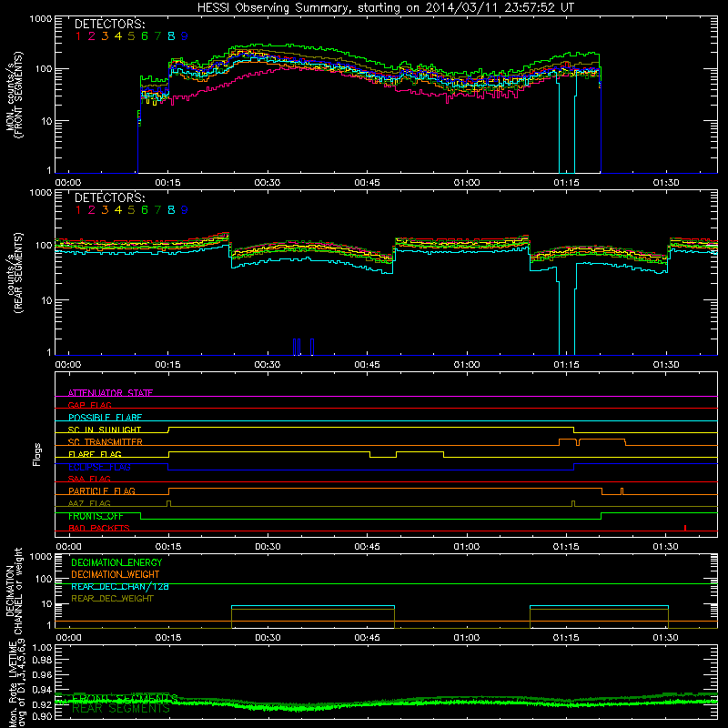Click the 00:30 tick label under front segments plot
Image resolution: width=728 pixels, height=728 pixels.
(267, 183)
